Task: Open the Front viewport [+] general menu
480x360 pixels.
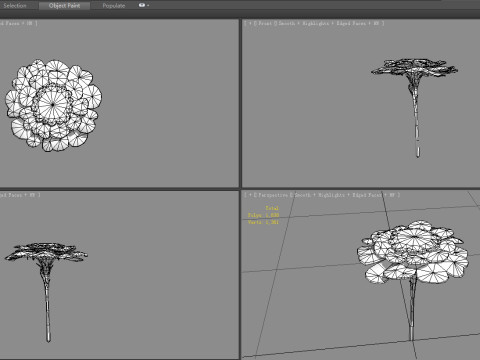Action: (x=249, y=23)
